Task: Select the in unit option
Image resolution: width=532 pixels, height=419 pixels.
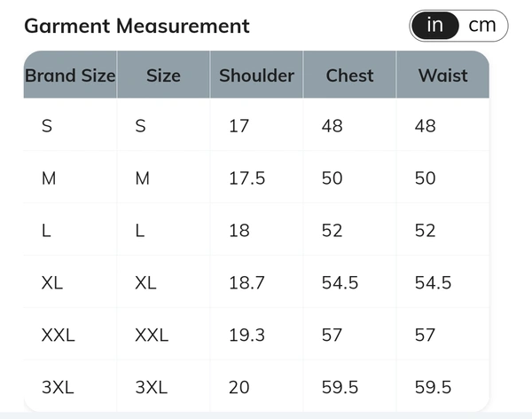Action: tap(435, 26)
